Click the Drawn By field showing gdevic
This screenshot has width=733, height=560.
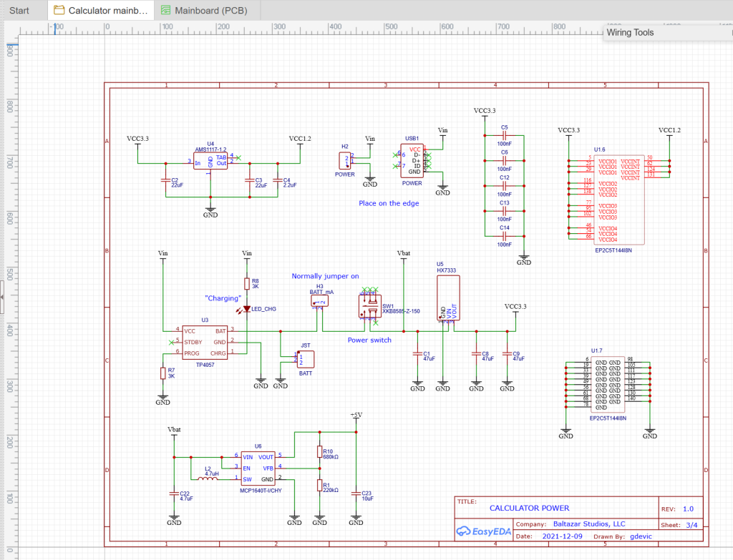pyautogui.click(x=639, y=536)
